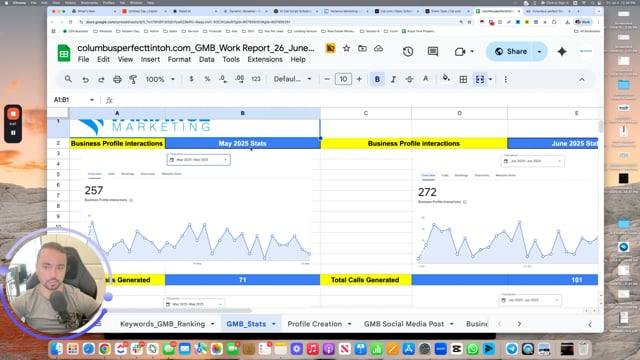Open the Insert menu

(x=150, y=60)
